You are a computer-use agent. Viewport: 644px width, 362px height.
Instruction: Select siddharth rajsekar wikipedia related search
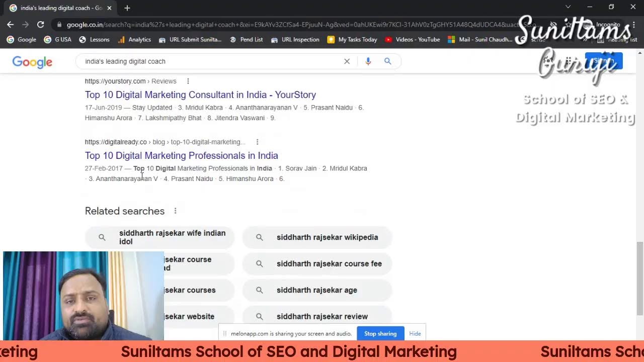coord(327,237)
